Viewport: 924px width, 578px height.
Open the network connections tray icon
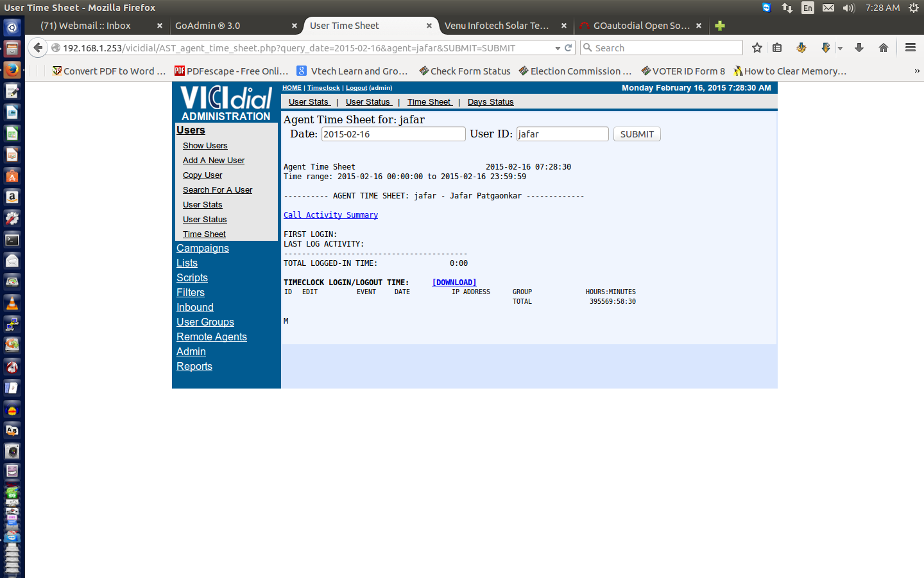coord(787,8)
